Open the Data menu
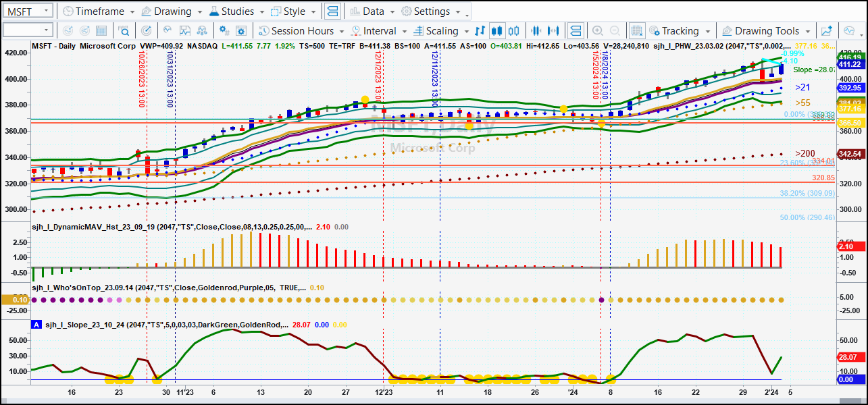Screen dimensions: 868x405 click(373, 11)
